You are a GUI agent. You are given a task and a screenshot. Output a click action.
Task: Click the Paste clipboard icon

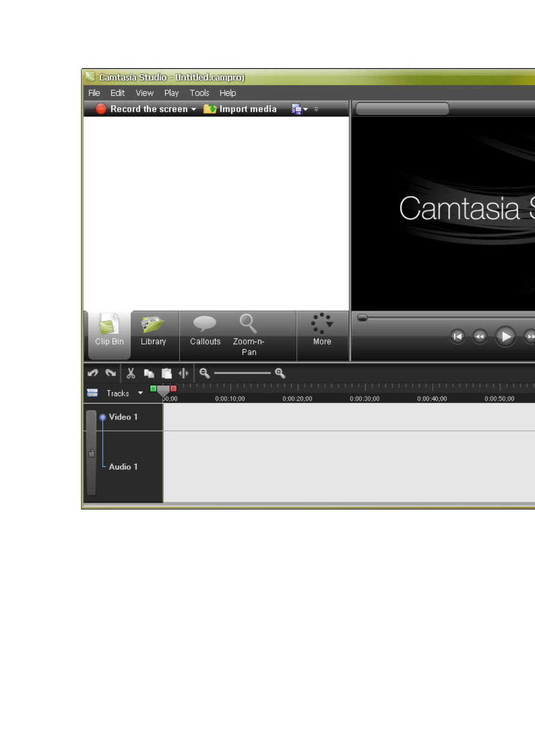pos(166,373)
